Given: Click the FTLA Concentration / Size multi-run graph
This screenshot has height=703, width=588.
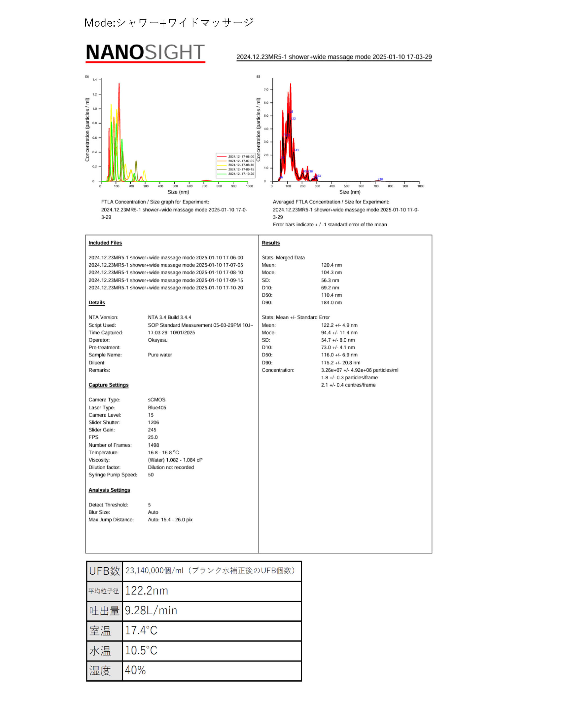Looking at the screenshot, I should coord(170,135).
